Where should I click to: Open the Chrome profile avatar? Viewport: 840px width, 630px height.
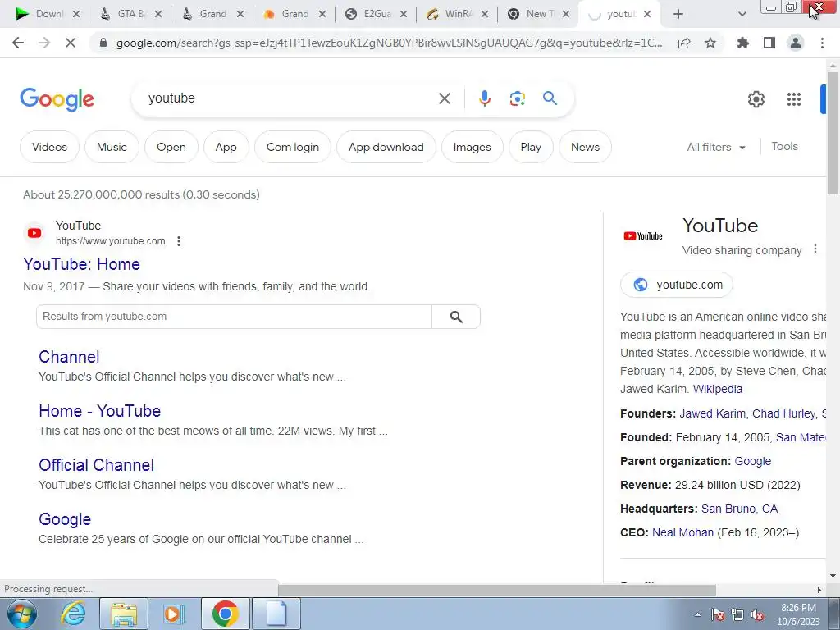(x=796, y=43)
